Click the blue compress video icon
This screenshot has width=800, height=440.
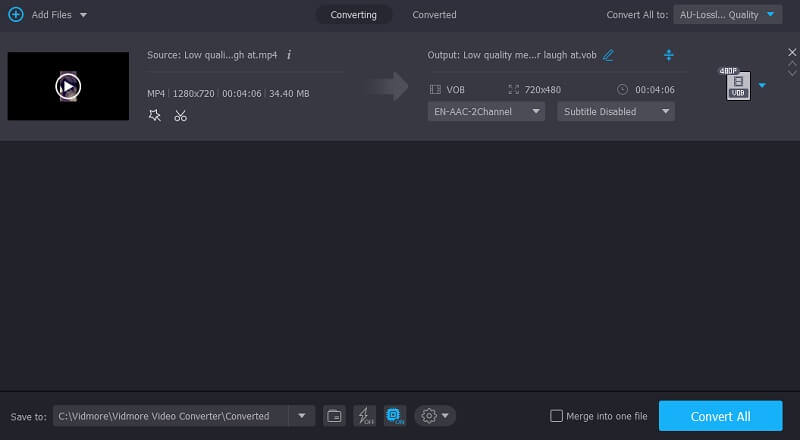click(669, 54)
